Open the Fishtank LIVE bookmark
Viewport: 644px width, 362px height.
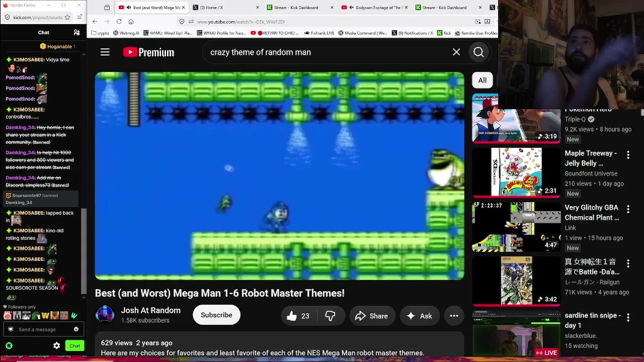[x=319, y=33]
